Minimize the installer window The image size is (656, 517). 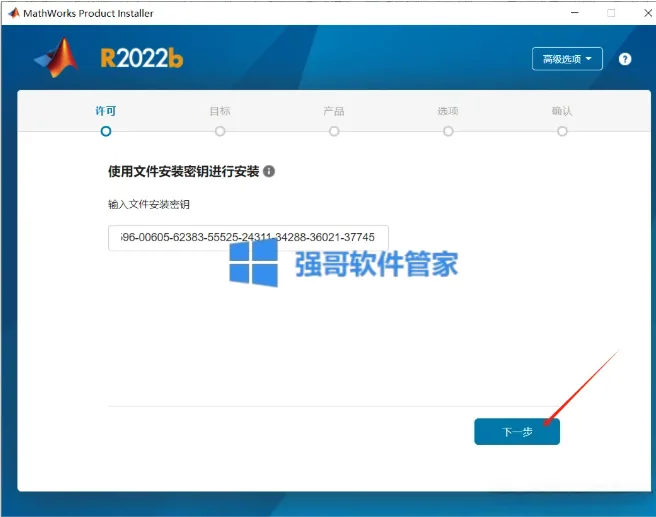575,13
